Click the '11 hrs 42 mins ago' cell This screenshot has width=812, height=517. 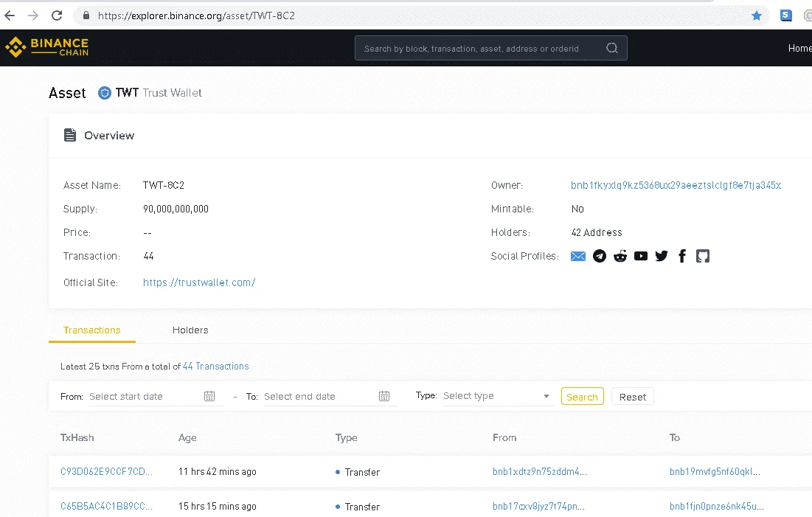pos(217,471)
